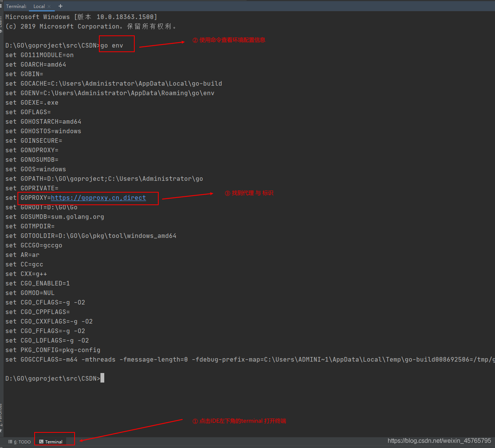Click the line 'set GO111MODULE=on'
The image size is (495, 448).
(x=40, y=55)
